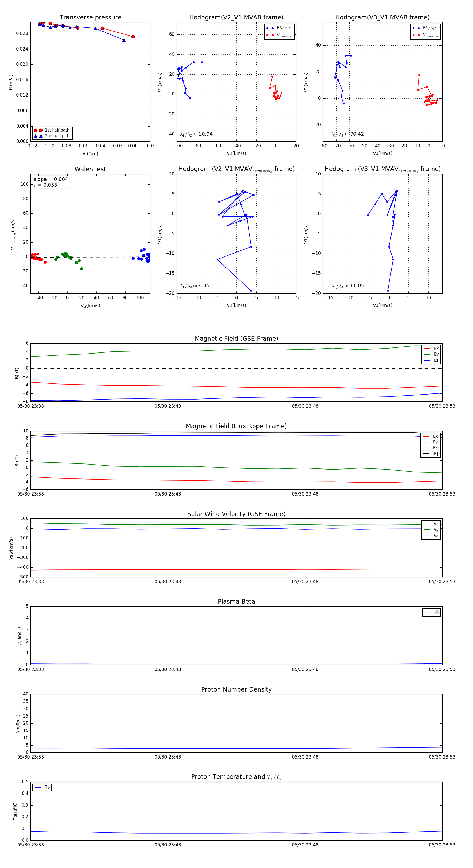The width and height of the screenshot is (473, 868).
Task: Click the "By'" legend entry in flux rope plot
Action: [x=431, y=442]
